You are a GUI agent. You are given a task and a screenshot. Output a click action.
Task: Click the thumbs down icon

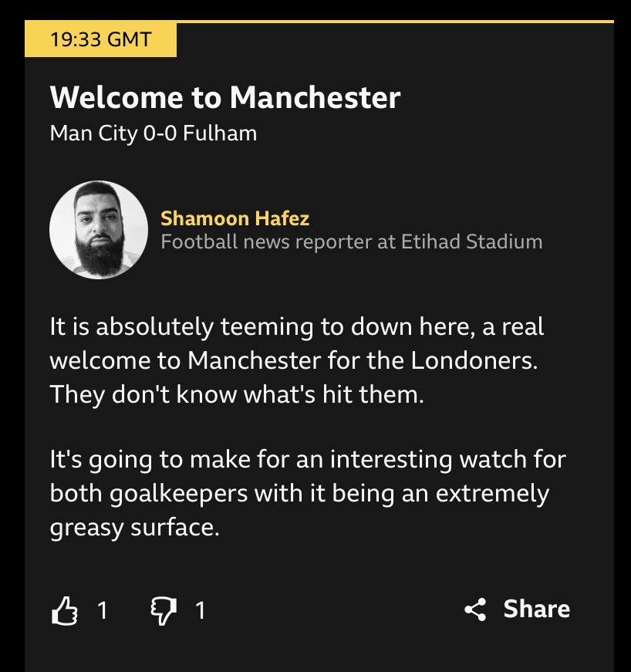coord(162,610)
